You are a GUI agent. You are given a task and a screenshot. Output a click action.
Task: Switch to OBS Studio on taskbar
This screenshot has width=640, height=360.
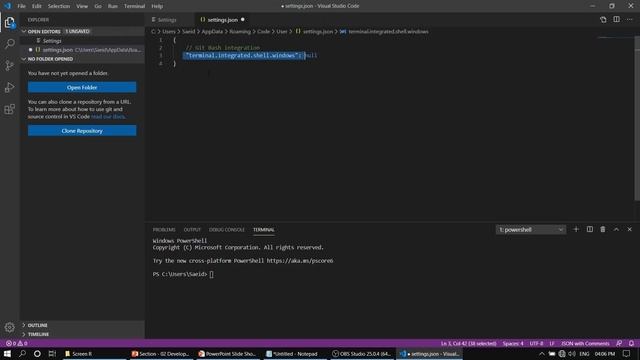(362, 353)
